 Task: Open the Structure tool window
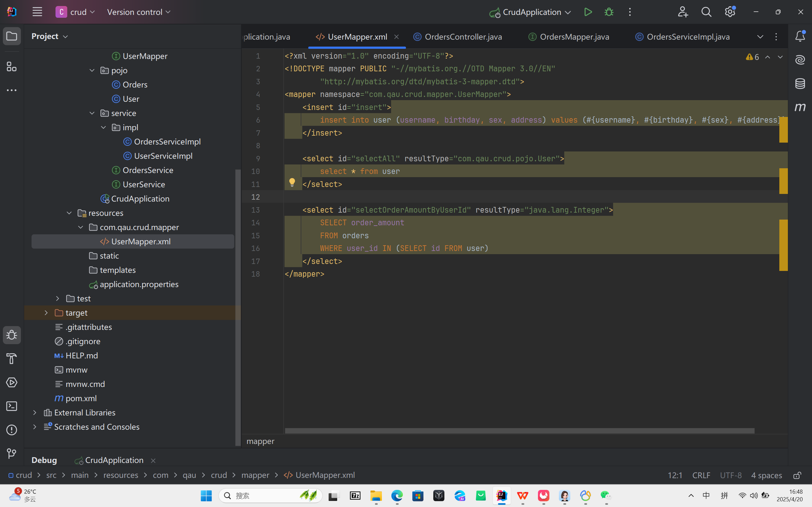pyautogui.click(x=12, y=67)
